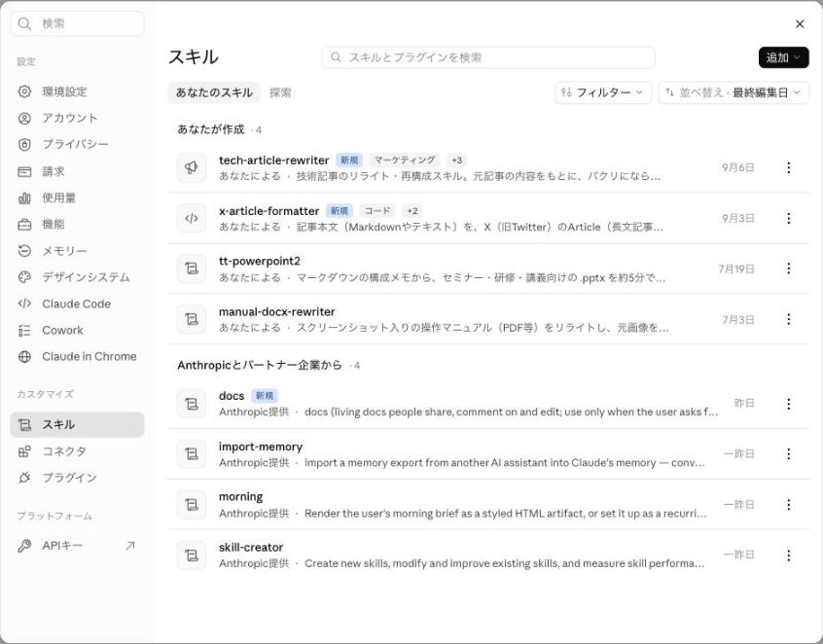823x644 pixels.
Task: Open Claude in Chrome globe icon
Action: point(24,356)
